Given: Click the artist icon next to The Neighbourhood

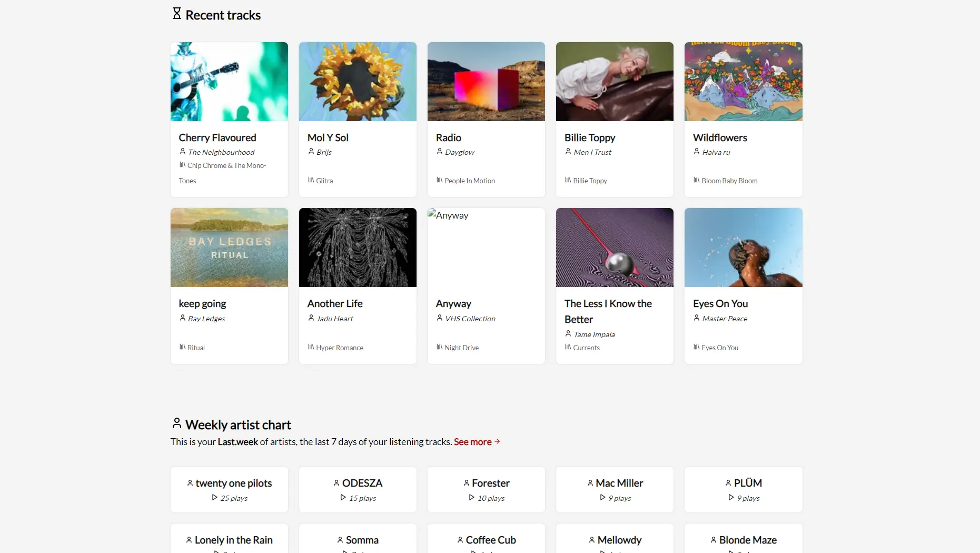Looking at the screenshot, I should pyautogui.click(x=183, y=152).
